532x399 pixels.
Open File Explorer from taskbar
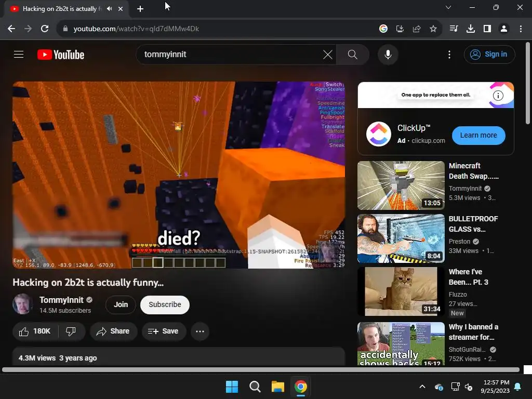pos(278,387)
